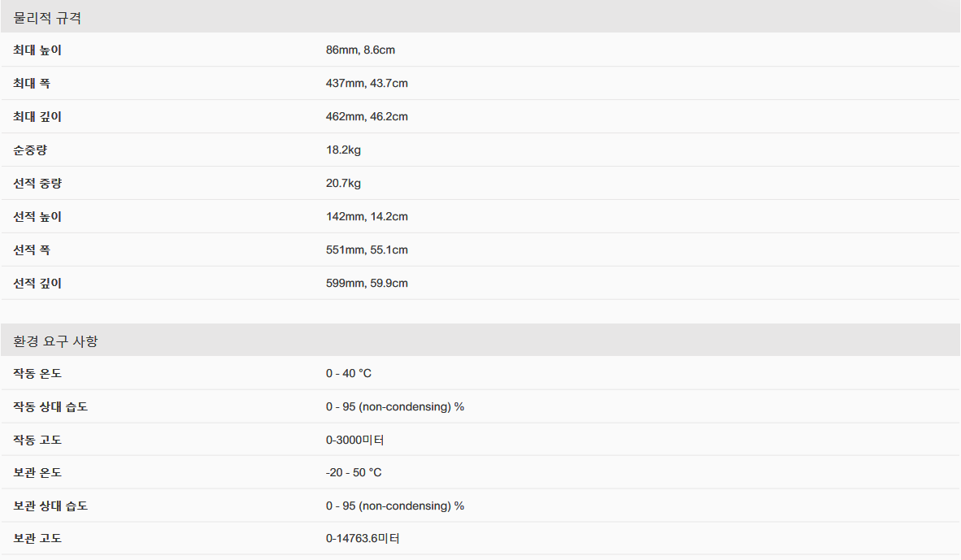
Task: Select the 작동 온도 label
Action: coord(37,374)
